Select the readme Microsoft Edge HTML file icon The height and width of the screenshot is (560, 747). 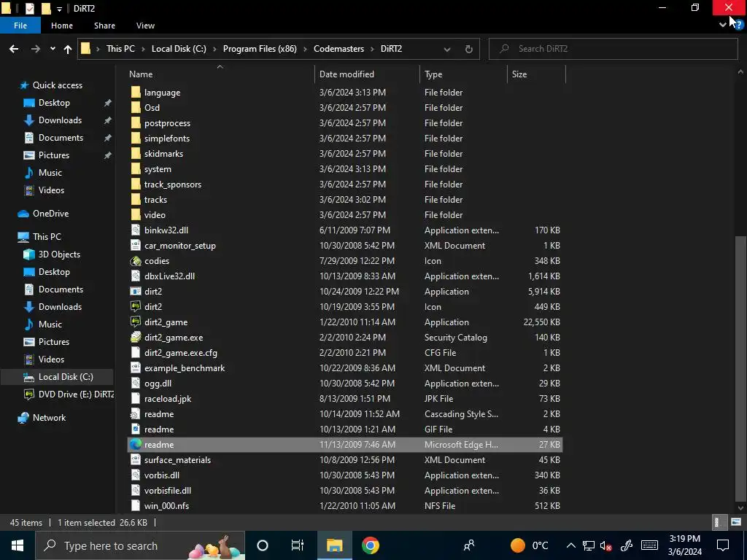click(136, 444)
